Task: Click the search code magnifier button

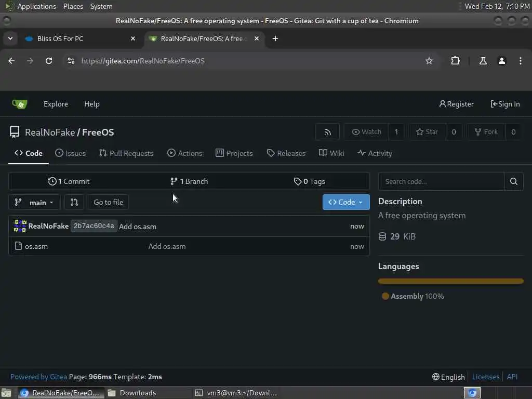Action: point(514,181)
